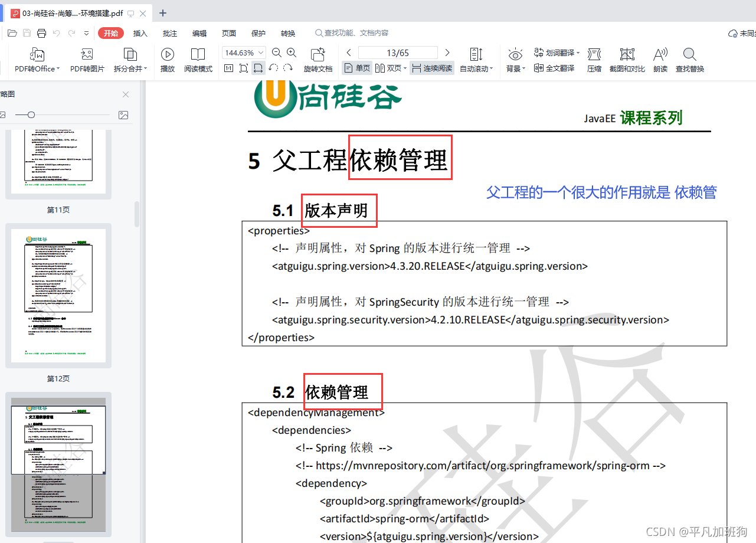The image size is (756, 543).
Task: Click the large thumbnail icon right of slider
Action: 123,115
